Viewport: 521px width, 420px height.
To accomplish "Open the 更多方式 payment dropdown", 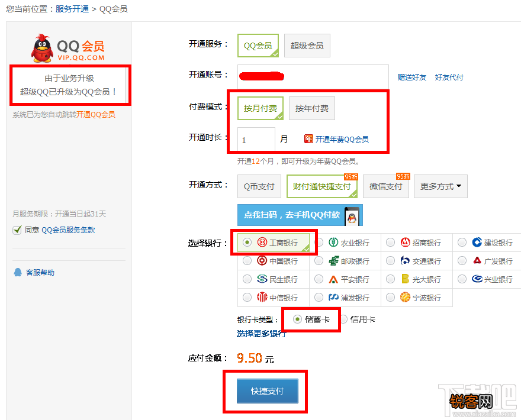I will [x=440, y=186].
